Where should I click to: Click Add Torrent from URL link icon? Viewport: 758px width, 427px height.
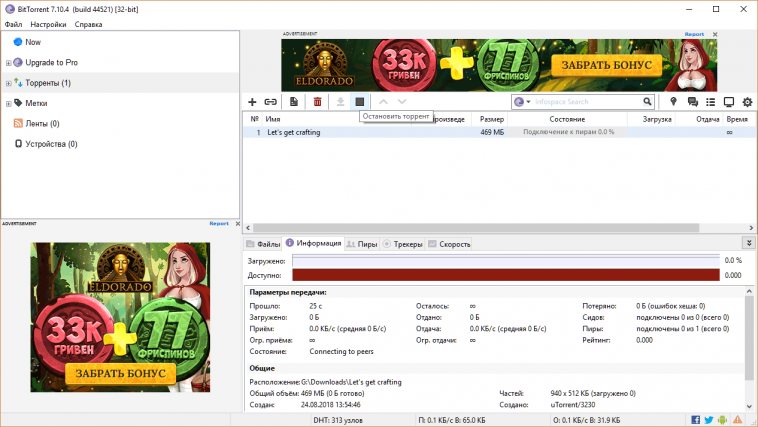click(x=270, y=102)
